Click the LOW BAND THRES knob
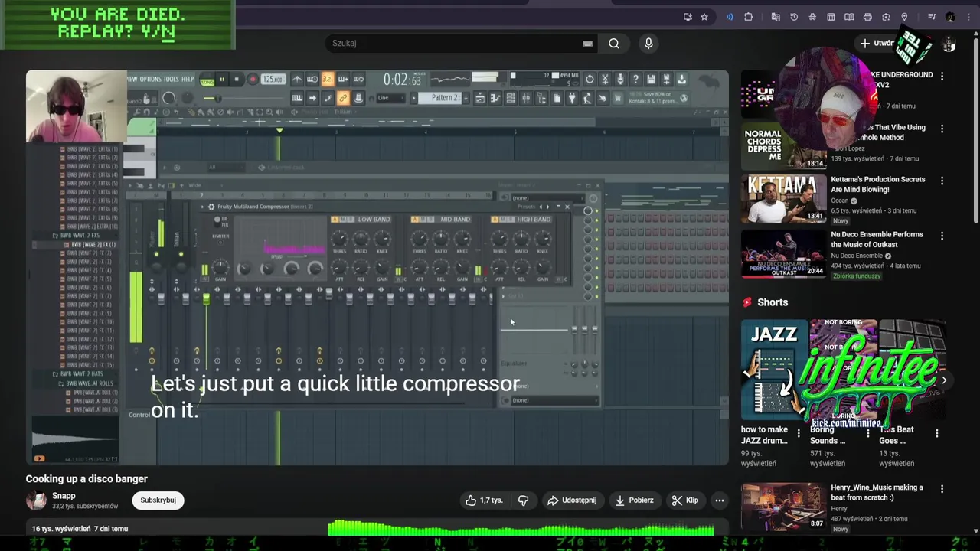Viewport: 980px width, 551px height. [x=339, y=239]
